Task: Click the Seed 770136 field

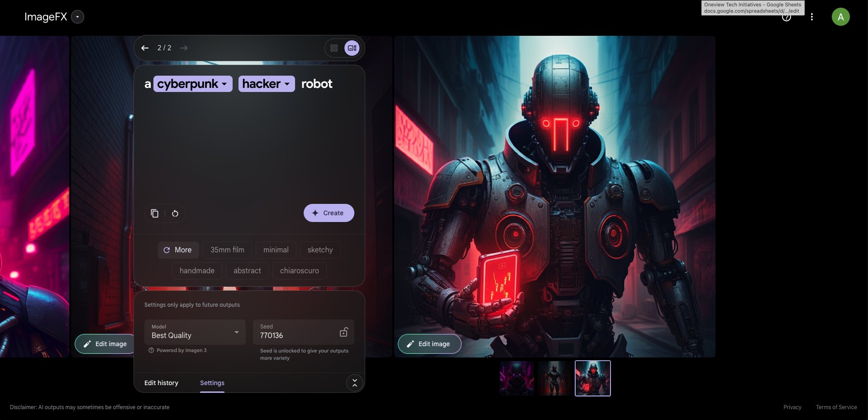Action: 304,332
